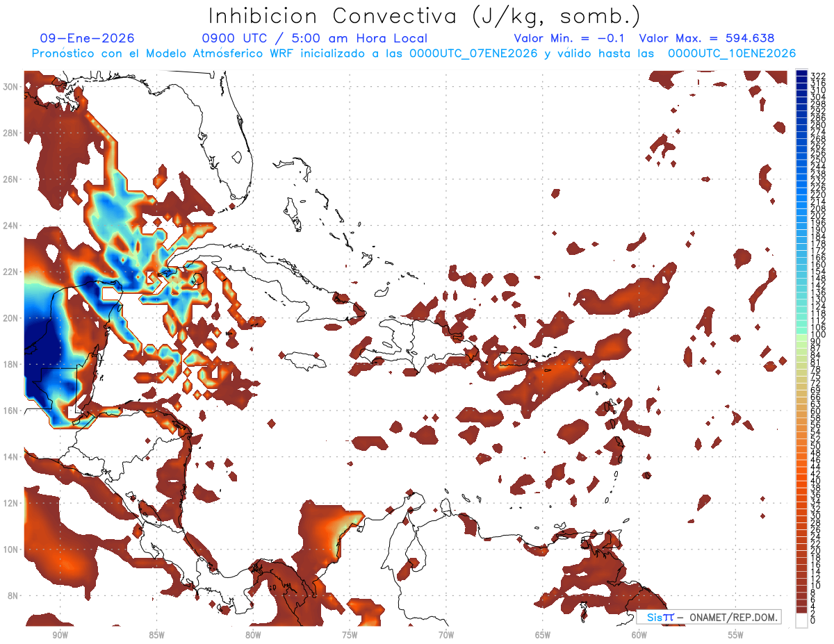Click the "0900 UTC / 5:00 am Hora Local" time

[x=314, y=39]
